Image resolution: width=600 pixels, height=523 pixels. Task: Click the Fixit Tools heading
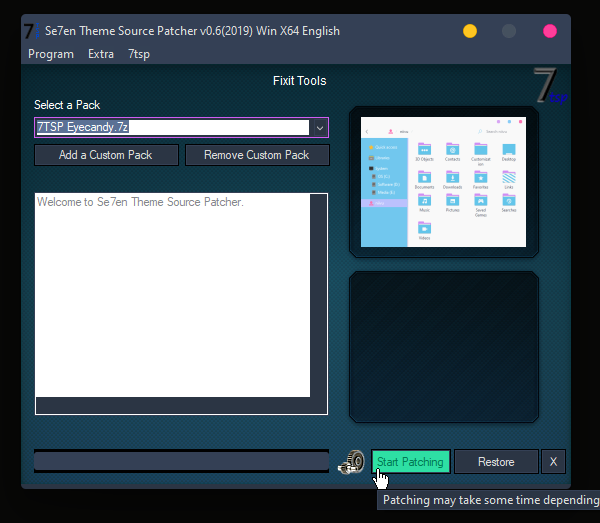(x=300, y=81)
